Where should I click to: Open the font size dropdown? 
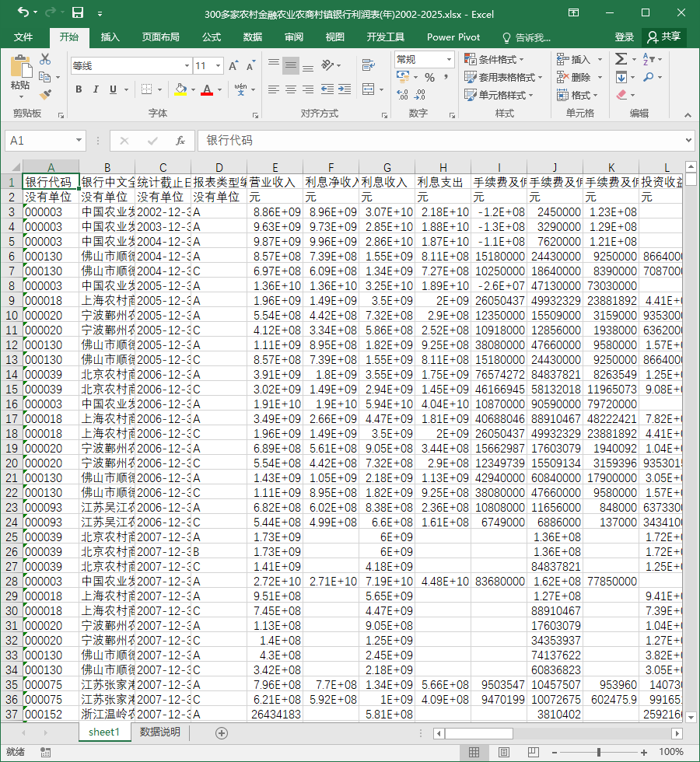coord(219,65)
